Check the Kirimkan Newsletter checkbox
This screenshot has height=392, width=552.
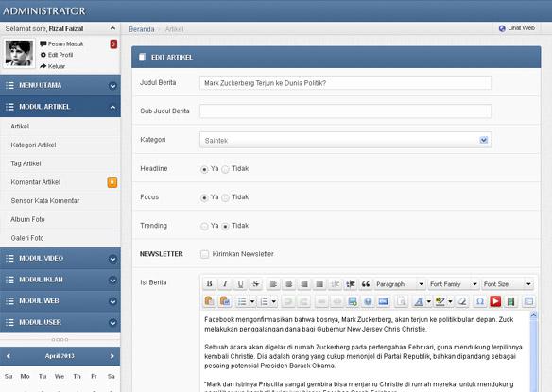coord(204,254)
